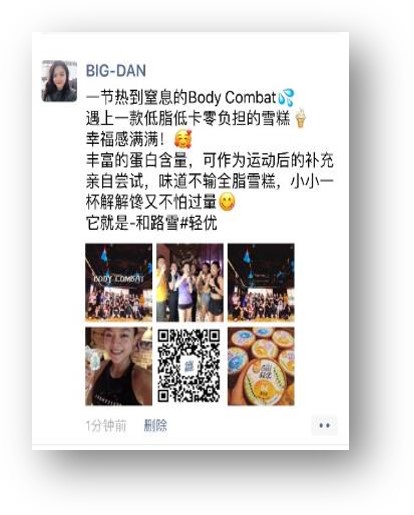This screenshot has height=515, width=414.
Task: Click the #轻优 hashtag text
Action: 199,223
